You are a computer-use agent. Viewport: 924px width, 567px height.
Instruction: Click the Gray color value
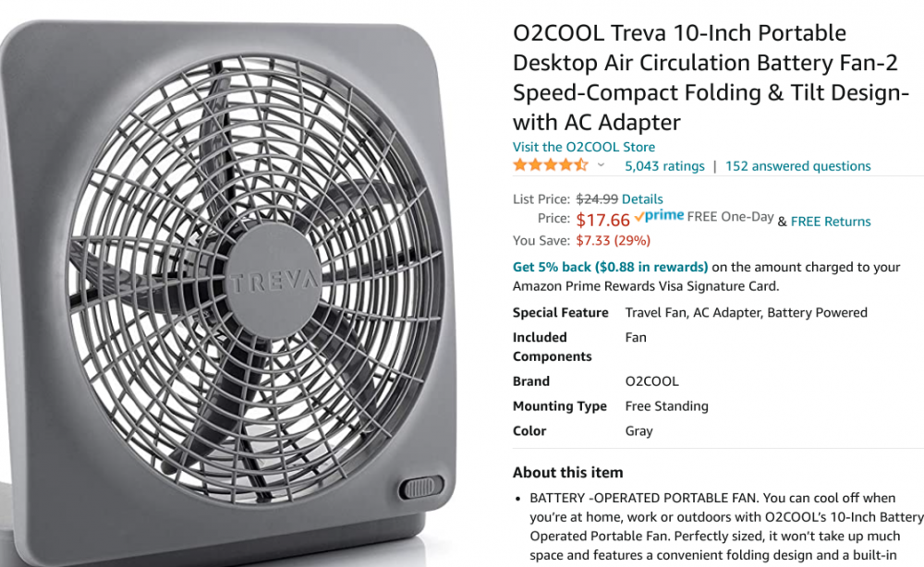[638, 431]
